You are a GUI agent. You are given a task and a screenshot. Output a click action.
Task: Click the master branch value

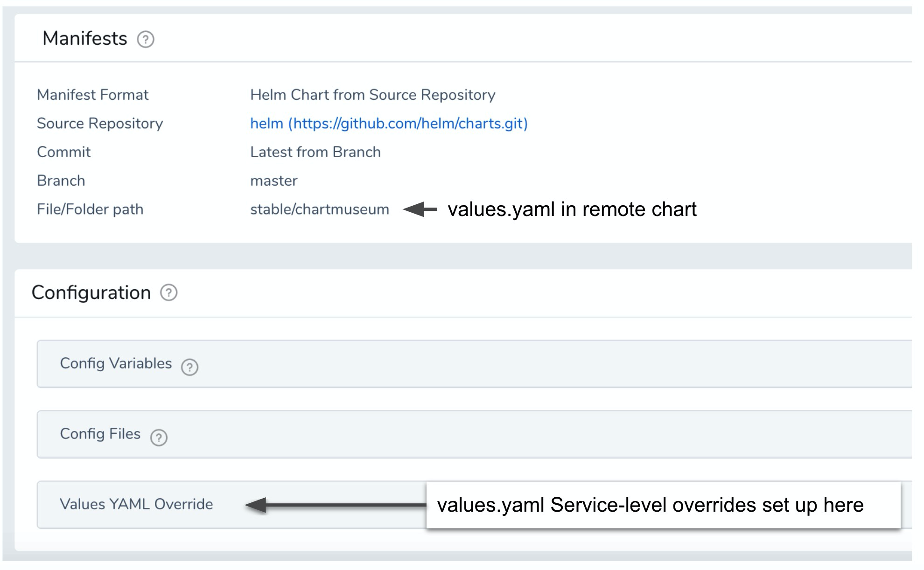click(x=273, y=181)
